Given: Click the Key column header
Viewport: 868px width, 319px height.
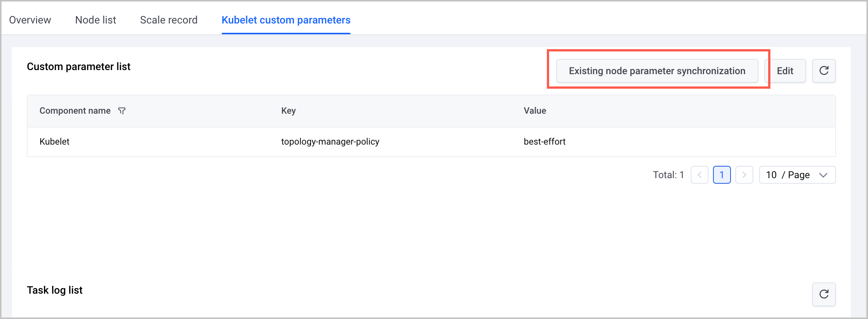Looking at the screenshot, I should [288, 111].
